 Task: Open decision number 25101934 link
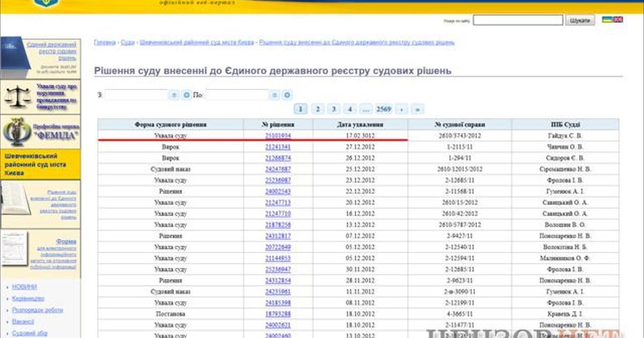tap(278, 136)
